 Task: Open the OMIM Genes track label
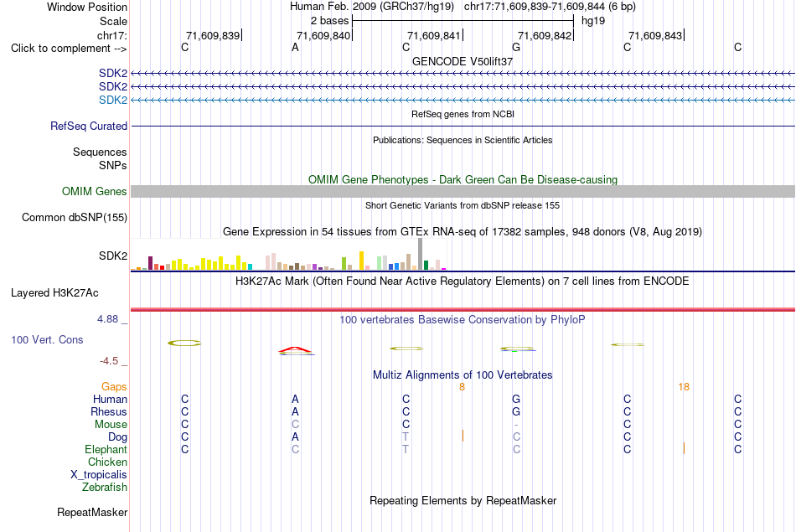click(94, 191)
